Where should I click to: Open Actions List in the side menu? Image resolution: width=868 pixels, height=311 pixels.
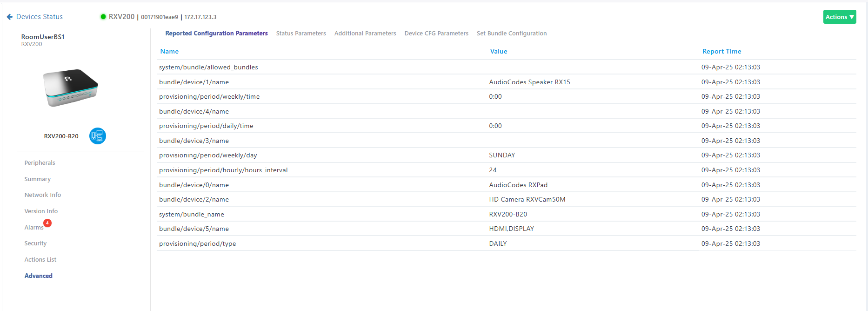click(x=40, y=260)
